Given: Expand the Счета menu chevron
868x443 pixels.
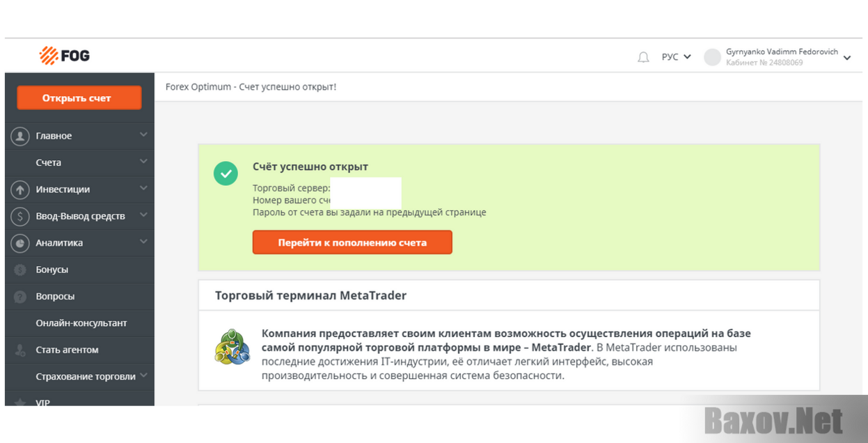Looking at the screenshot, I should [x=143, y=162].
